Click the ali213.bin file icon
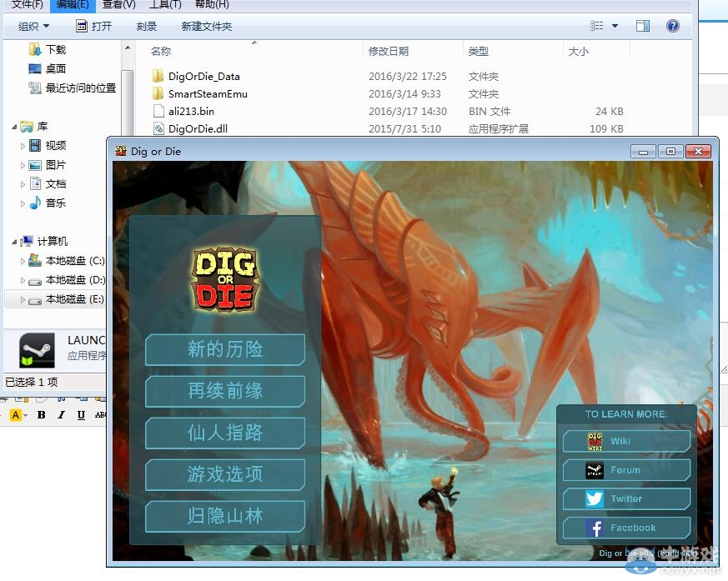 click(x=158, y=112)
